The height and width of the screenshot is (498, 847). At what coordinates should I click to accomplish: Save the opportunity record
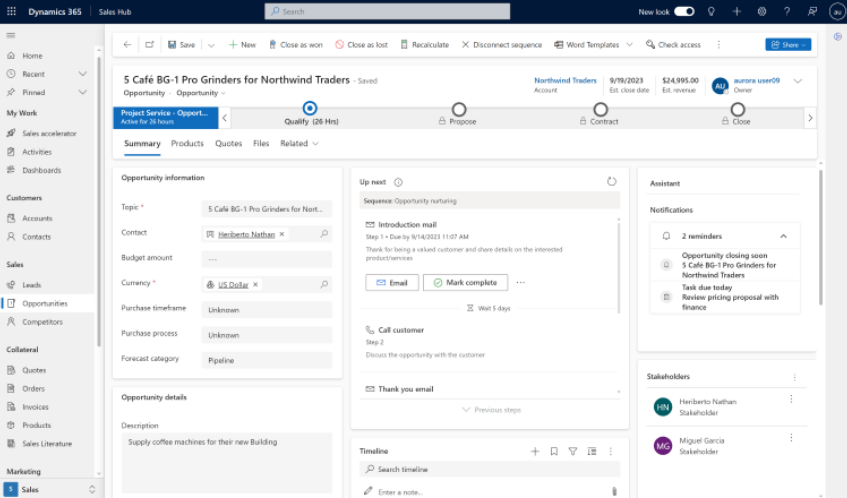[x=182, y=45]
